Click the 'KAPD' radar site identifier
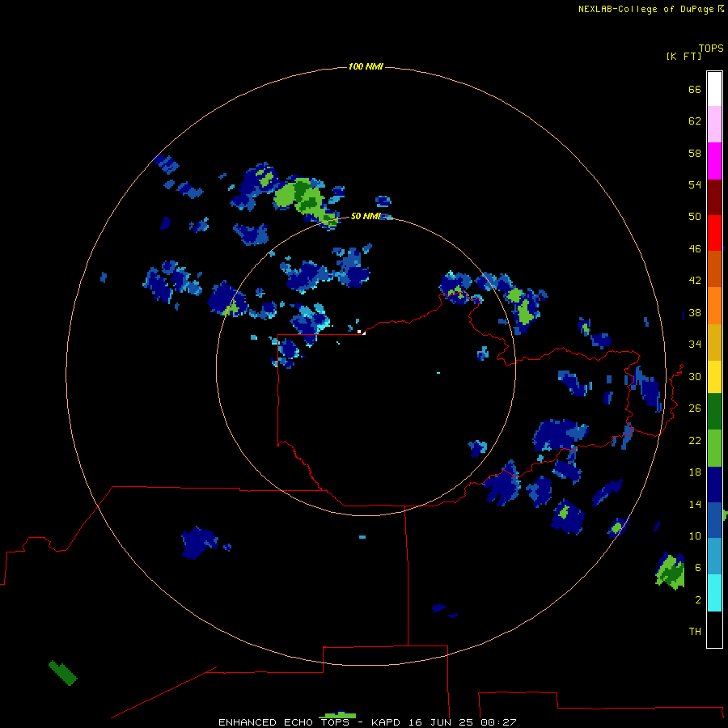 [387, 722]
